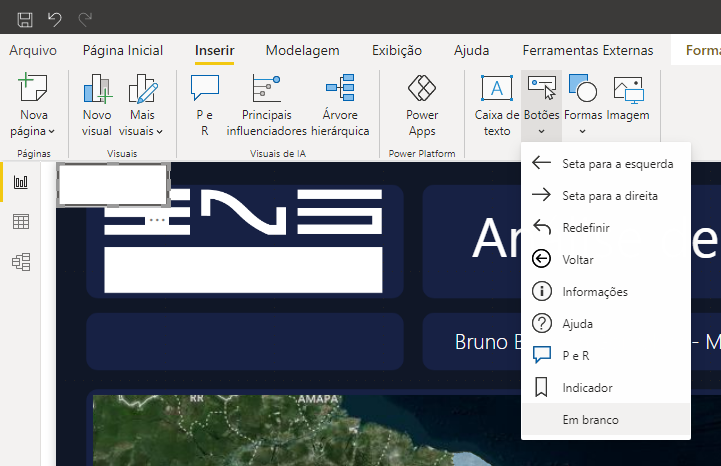Expand the Formas dropdown chevron
Image resolution: width=721 pixels, height=466 pixels.
pos(583,132)
